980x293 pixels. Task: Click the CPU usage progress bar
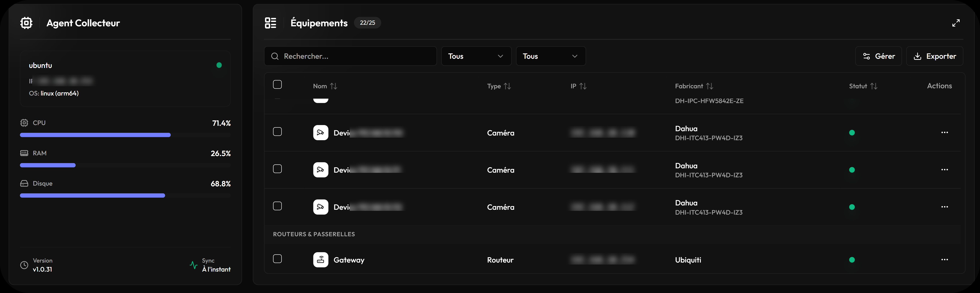click(125, 135)
